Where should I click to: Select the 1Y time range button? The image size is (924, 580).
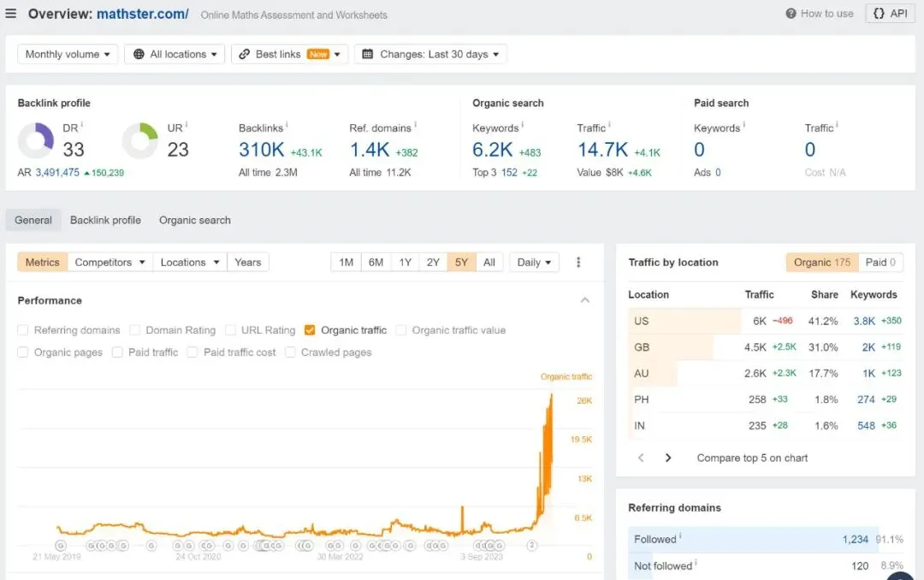[405, 263]
